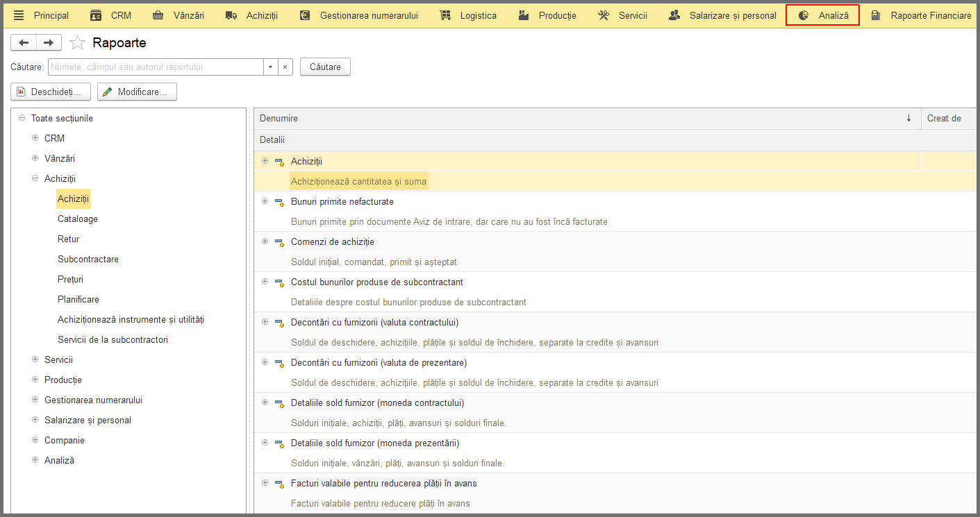980x517 pixels.
Task: Select Prețuri in the section tree
Action: click(x=71, y=279)
